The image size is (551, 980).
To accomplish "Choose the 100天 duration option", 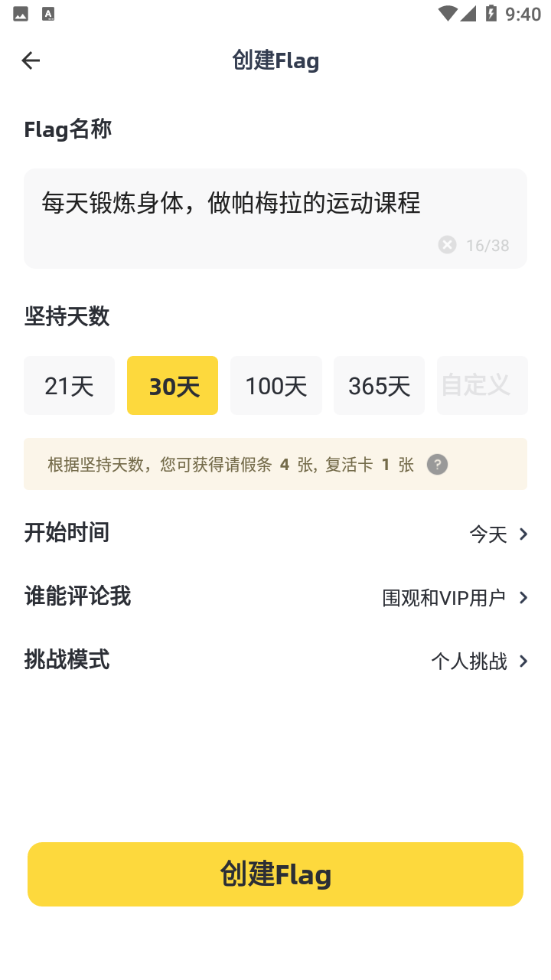I will 275,386.
